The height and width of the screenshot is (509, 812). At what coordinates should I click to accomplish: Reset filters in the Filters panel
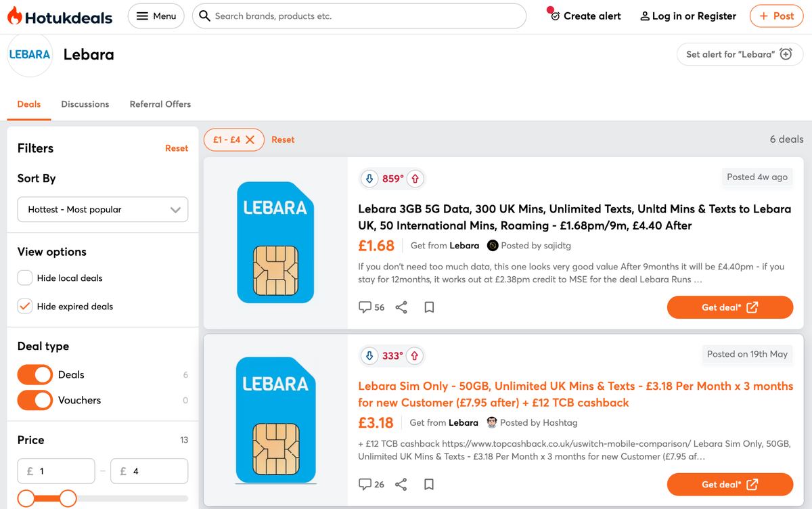177,148
